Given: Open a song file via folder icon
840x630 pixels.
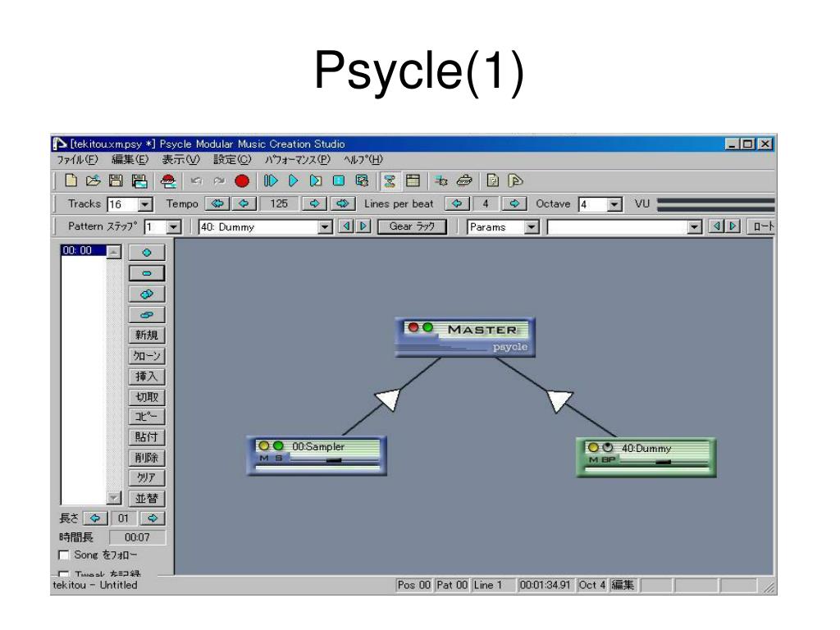Looking at the screenshot, I should tap(93, 181).
